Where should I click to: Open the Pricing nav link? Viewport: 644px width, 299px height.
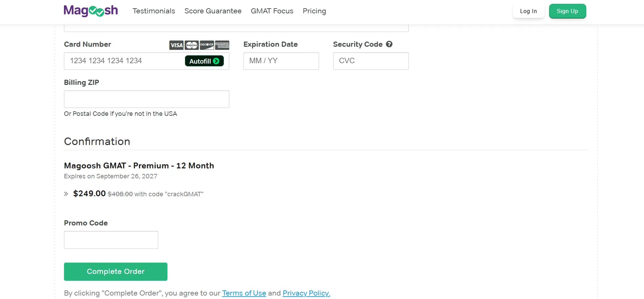314,11
